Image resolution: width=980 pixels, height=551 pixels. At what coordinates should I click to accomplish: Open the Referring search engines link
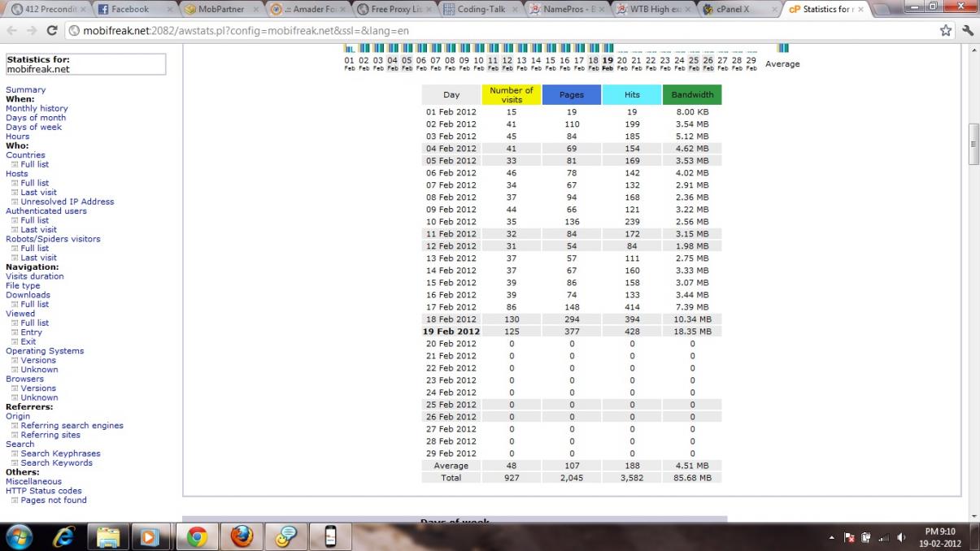[72, 427]
